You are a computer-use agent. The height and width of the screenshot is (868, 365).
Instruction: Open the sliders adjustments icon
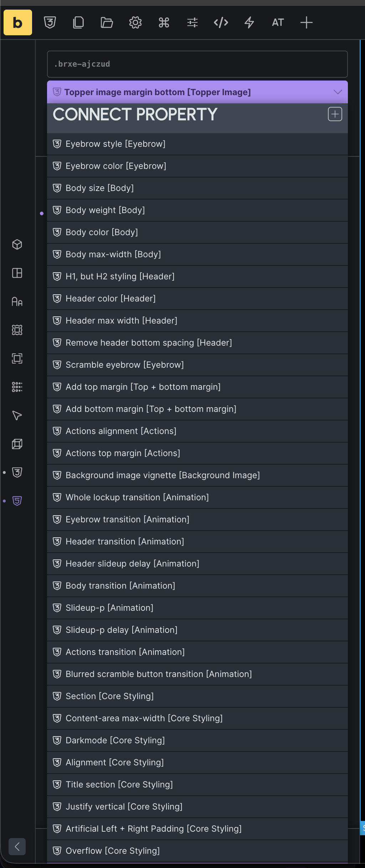click(192, 22)
